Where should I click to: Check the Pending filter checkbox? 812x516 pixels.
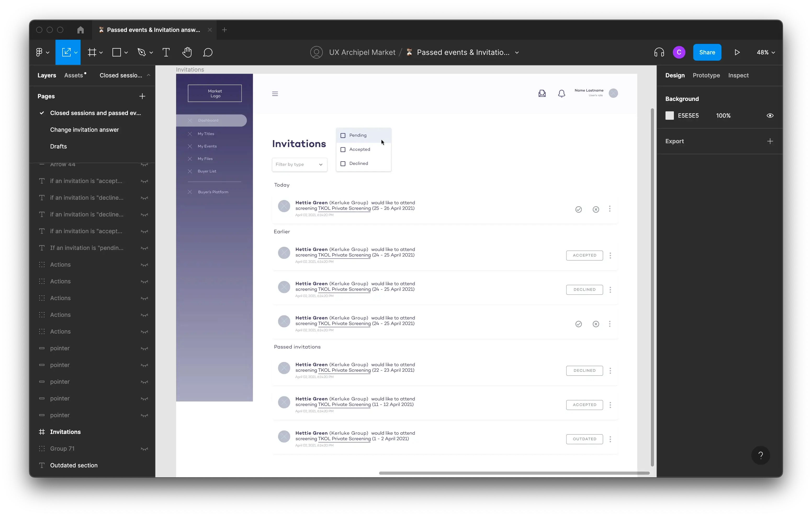pyautogui.click(x=343, y=135)
